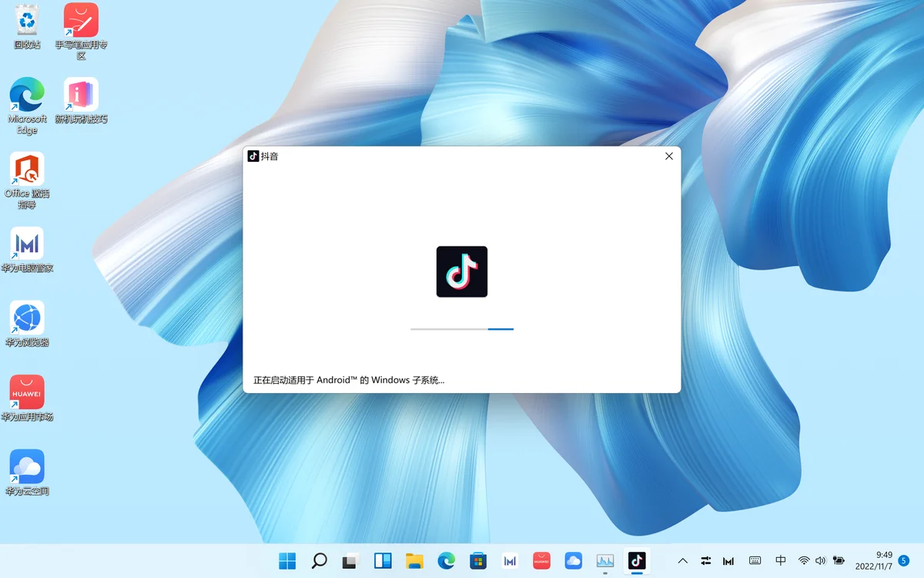Image resolution: width=924 pixels, height=578 pixels.
Task: Open Huawei AppGallery from the taskbar
Action: [x=542, y=561]
